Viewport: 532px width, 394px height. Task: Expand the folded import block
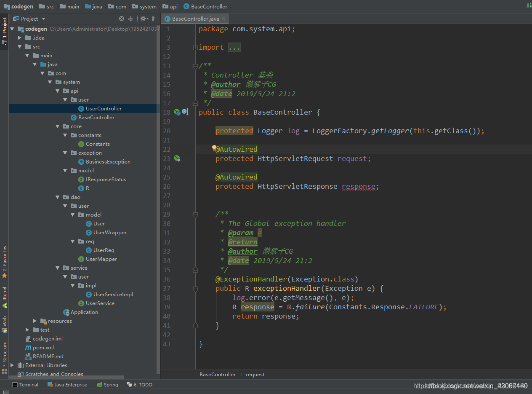coord(195,48)
